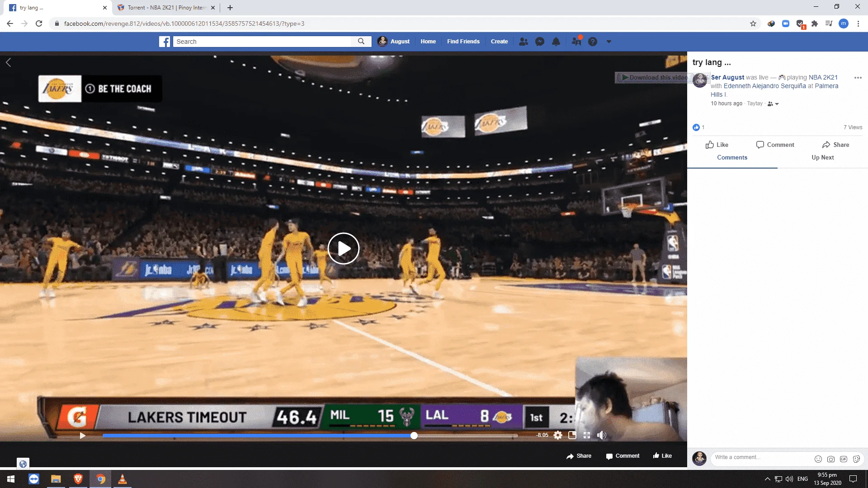Switch to the Up Next tab
Viewport: 868px width, 488px height.
(823, 158)
